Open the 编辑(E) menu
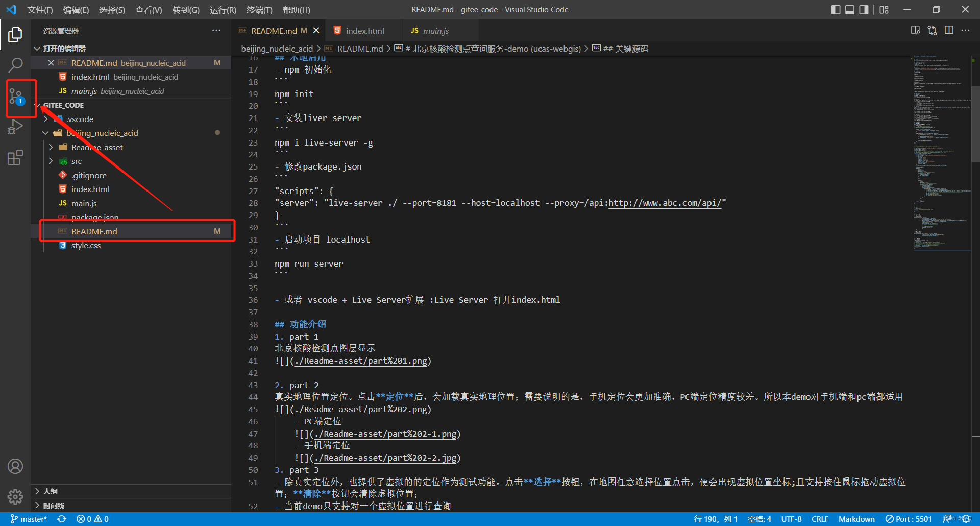This screenshot has width=980, height=526. [76, 10]
